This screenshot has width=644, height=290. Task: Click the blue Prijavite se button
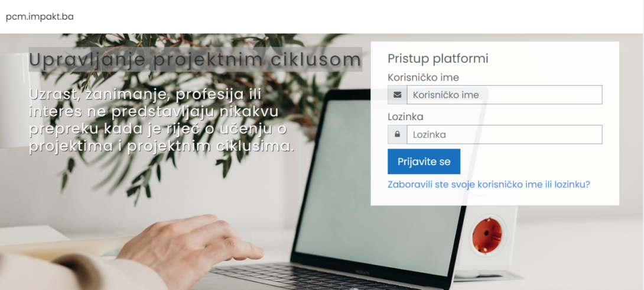424,162
